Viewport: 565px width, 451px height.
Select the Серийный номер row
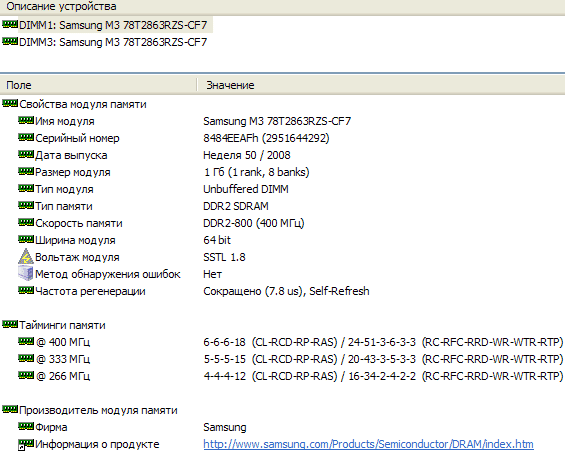point(282,138)
